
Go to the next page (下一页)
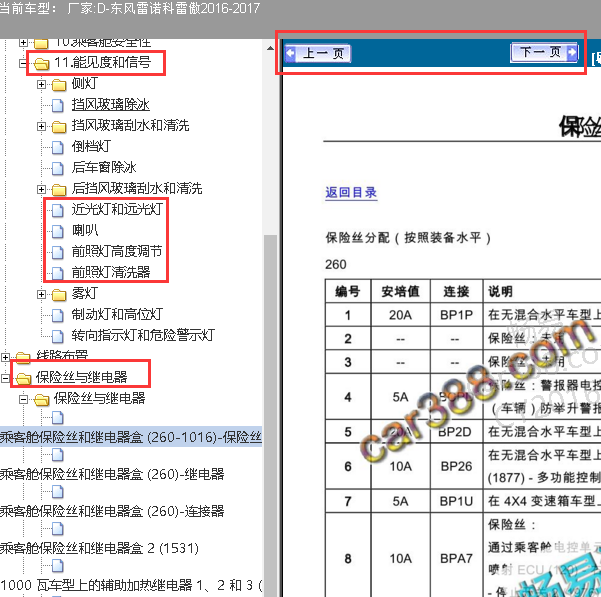(x=544, y=52)
